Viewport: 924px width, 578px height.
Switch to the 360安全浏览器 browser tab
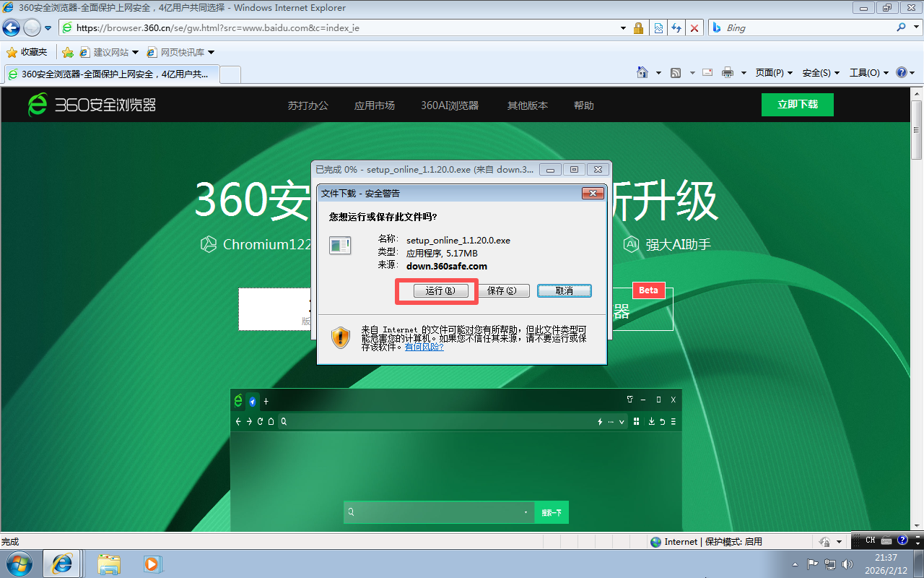108,74
